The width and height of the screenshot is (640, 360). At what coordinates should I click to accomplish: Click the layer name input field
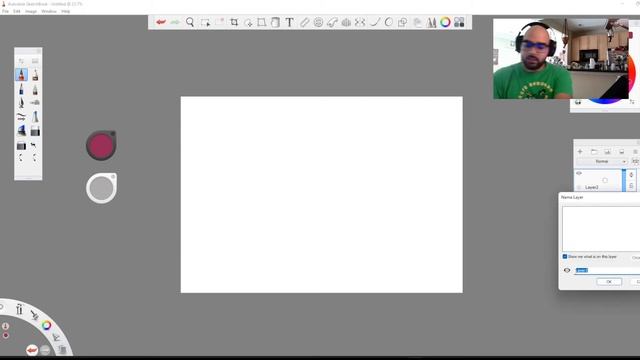click(607, 270)
